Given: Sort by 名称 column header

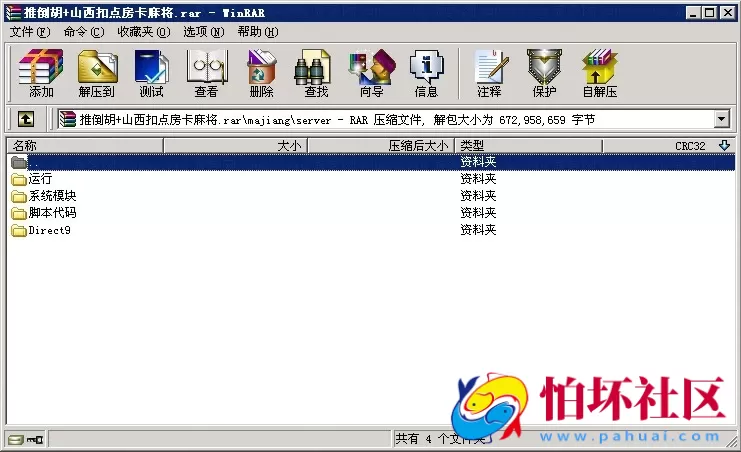Looking at the screenshot, I should [x=85, y=146].
